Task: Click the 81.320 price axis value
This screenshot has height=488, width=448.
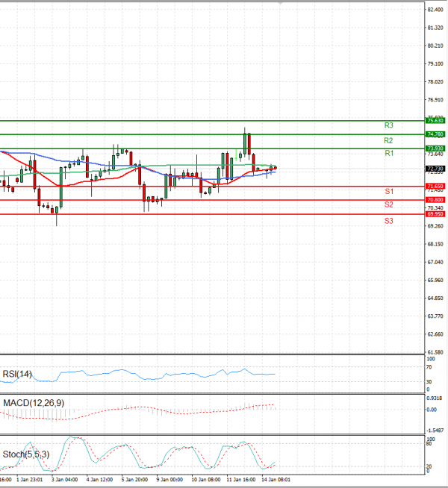Action: coord(435,28)
